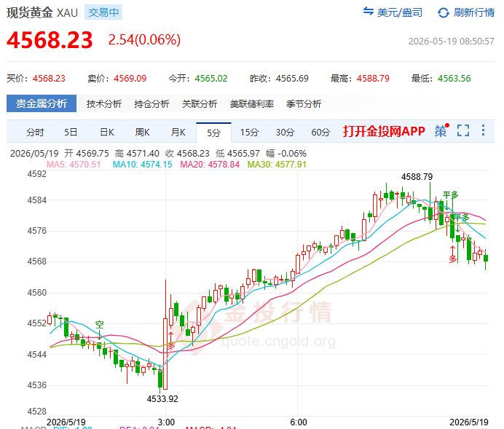Select the 5分 interval tab

(x=213, y=133)
